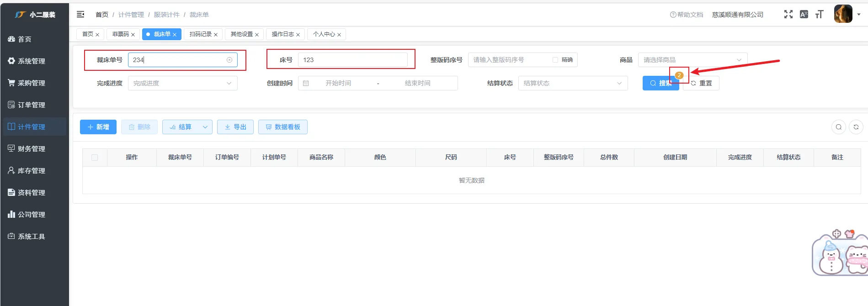Click the 开始时间 date field
This screenshot has height=306, width=868.
click(338, 83)
